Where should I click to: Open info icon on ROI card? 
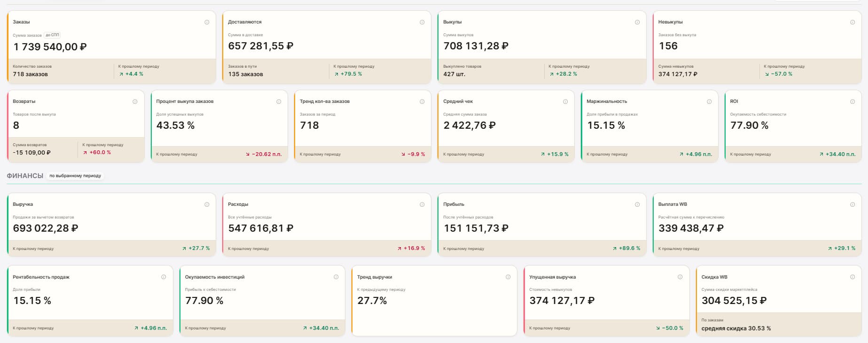(852, 101)
